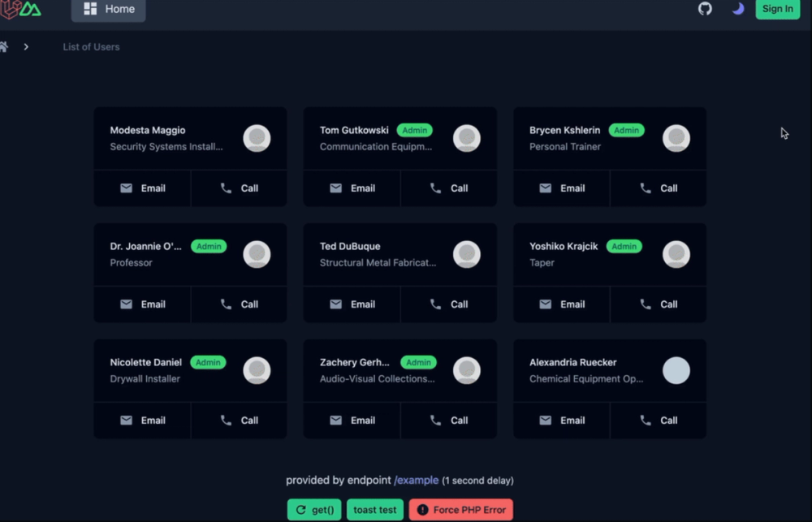Click Taper job title
Image resolution: width=812 pixels, height=522 pixels.
pyautogui.click(x=542, y=262)
